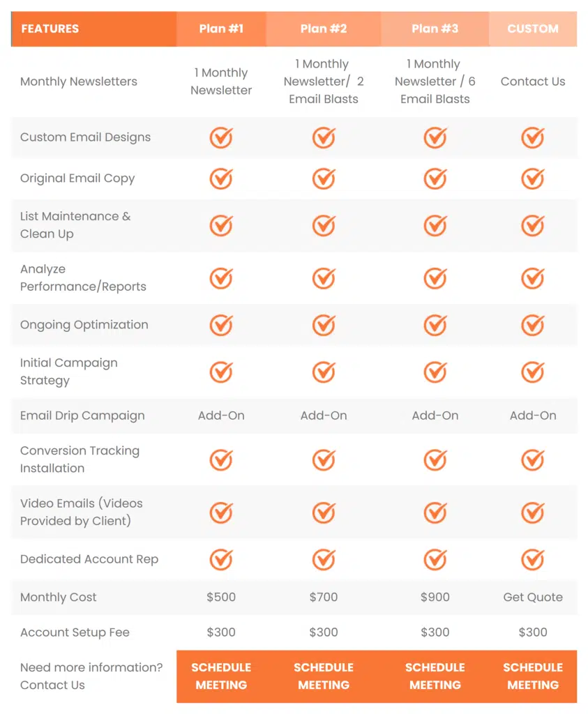Click Plan #1 Dedicated Account Rep checkmark

pyautogui.click(x=221, y=559)
